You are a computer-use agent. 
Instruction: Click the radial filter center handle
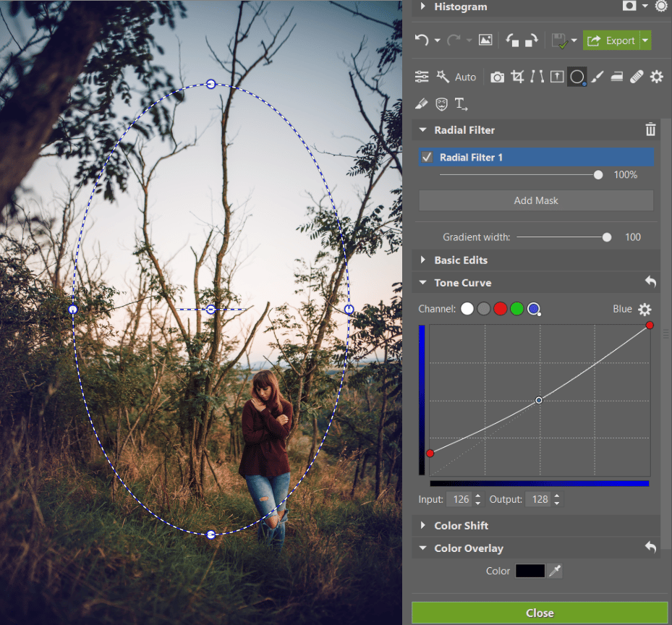(x=210, y=309)
